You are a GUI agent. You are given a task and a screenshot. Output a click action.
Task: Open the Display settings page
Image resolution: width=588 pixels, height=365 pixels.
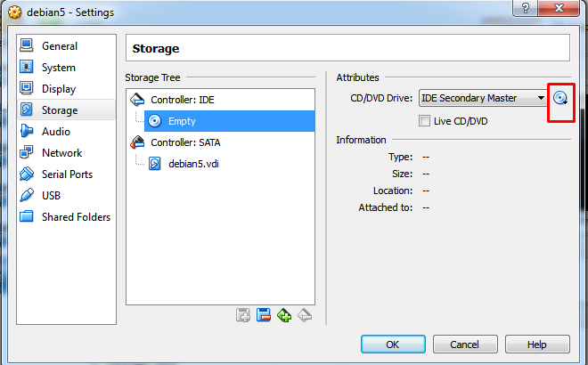click(x=58, y=89)
